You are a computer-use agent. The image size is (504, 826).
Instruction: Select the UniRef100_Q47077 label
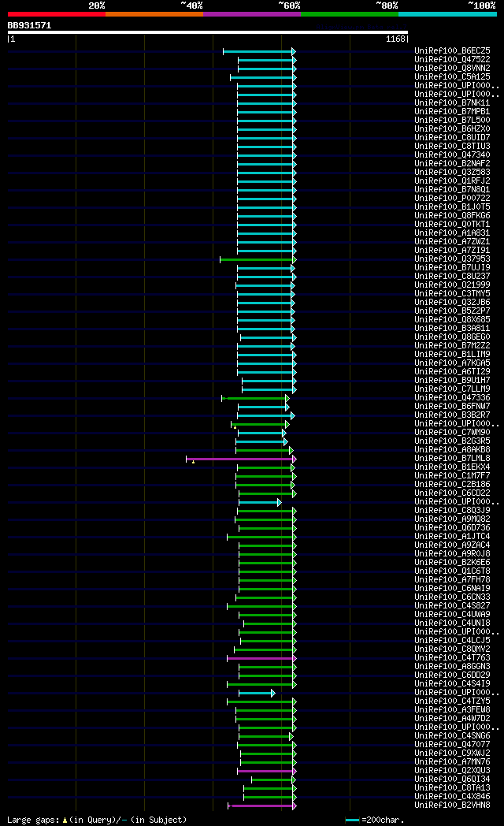452,744
